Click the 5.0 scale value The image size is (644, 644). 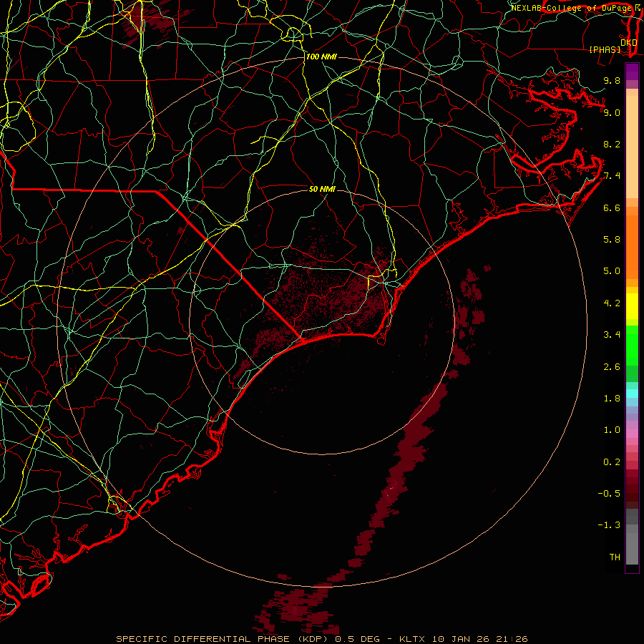[612, 271]
